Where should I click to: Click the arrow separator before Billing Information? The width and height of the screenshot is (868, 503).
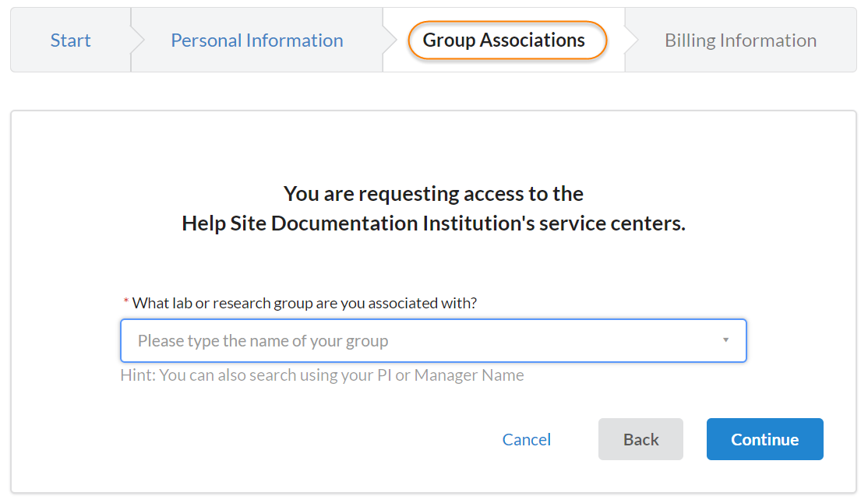[x=632, y=40]
